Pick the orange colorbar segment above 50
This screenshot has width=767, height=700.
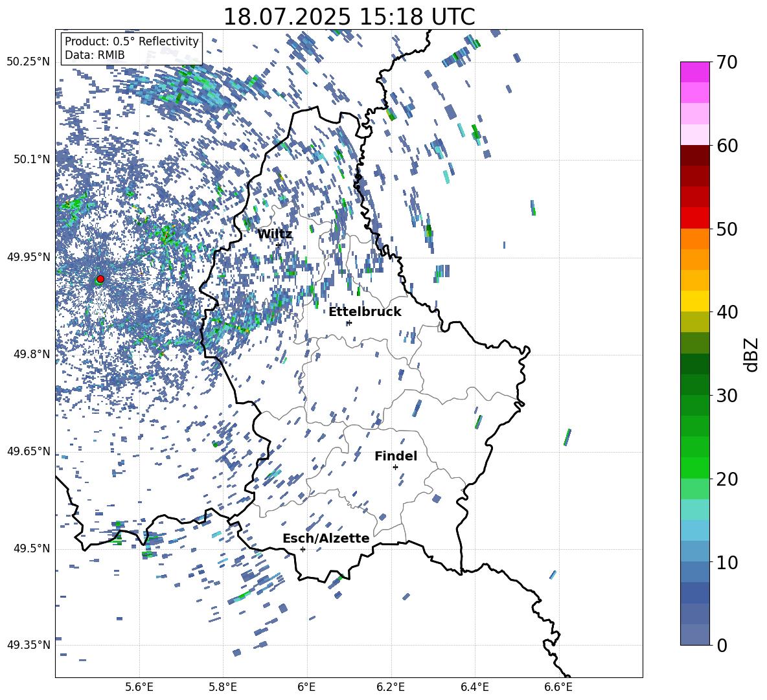tap(695, 238)
